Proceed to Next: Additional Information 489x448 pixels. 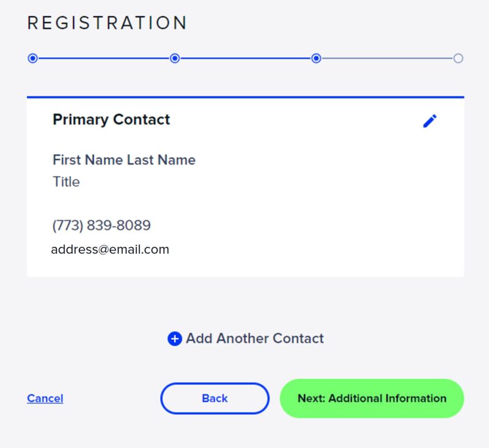click(x=372, y=398)
